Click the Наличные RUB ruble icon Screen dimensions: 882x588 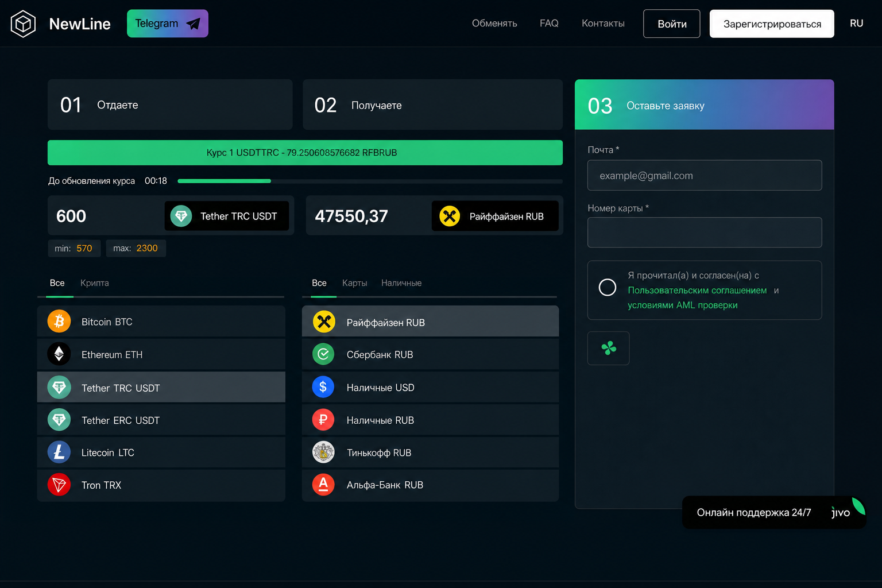[x=323, y=420]
